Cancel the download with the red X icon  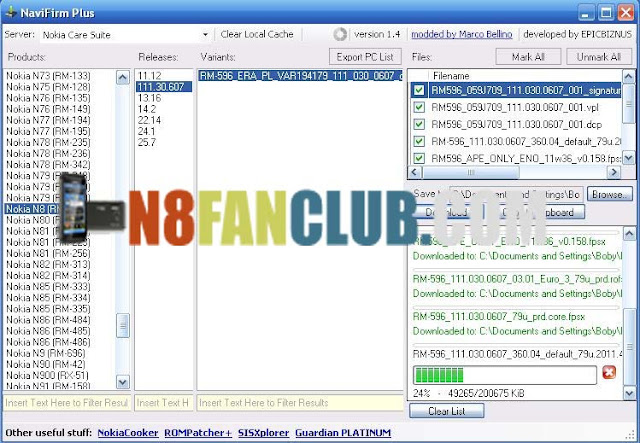(609, 372)
